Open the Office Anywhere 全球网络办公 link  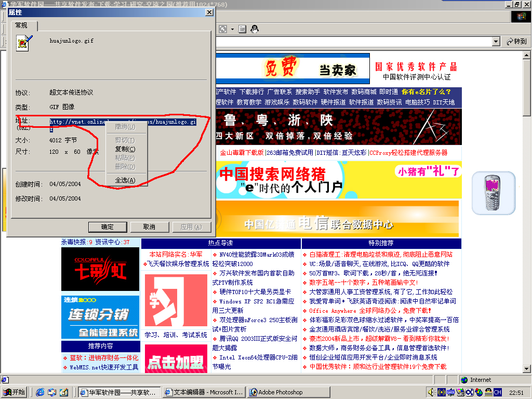(x=370, y=311)
